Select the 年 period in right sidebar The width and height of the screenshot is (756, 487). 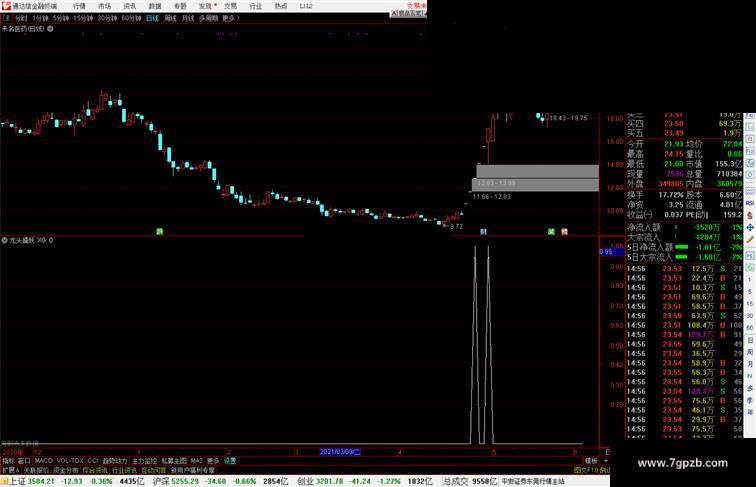[x=750, y=412]
